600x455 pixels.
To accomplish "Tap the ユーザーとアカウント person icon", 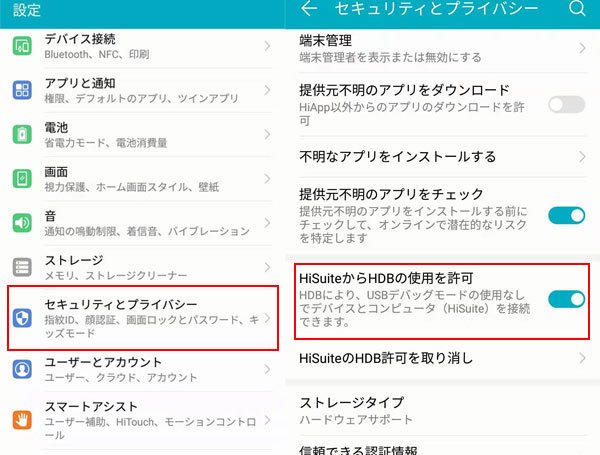I will [22, 369].
